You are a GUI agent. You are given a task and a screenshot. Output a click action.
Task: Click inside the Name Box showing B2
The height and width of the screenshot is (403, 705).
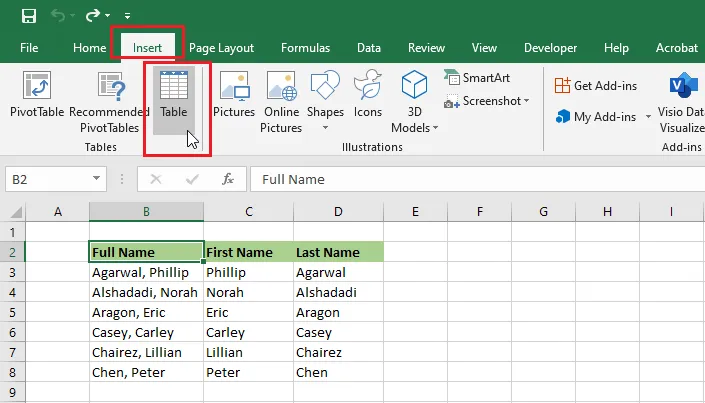click(49, 179)
